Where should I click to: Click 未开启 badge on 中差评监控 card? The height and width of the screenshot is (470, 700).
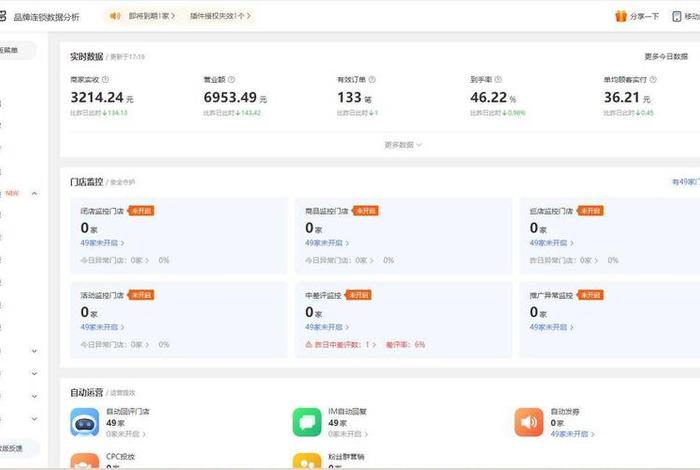(358, 295)
